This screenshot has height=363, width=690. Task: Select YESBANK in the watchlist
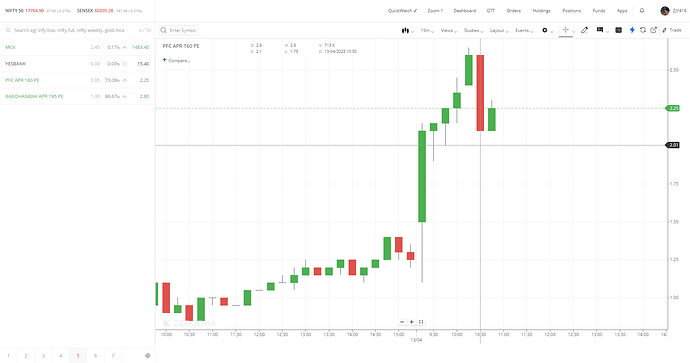(x=77, y=64)
